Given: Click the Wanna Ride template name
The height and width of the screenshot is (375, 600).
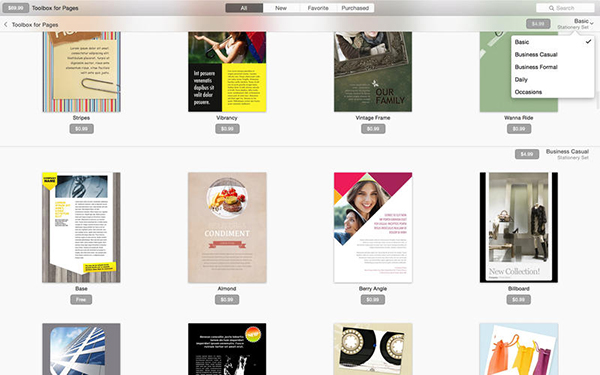Looking at the screenshot, I should click(x=519, y=118).
